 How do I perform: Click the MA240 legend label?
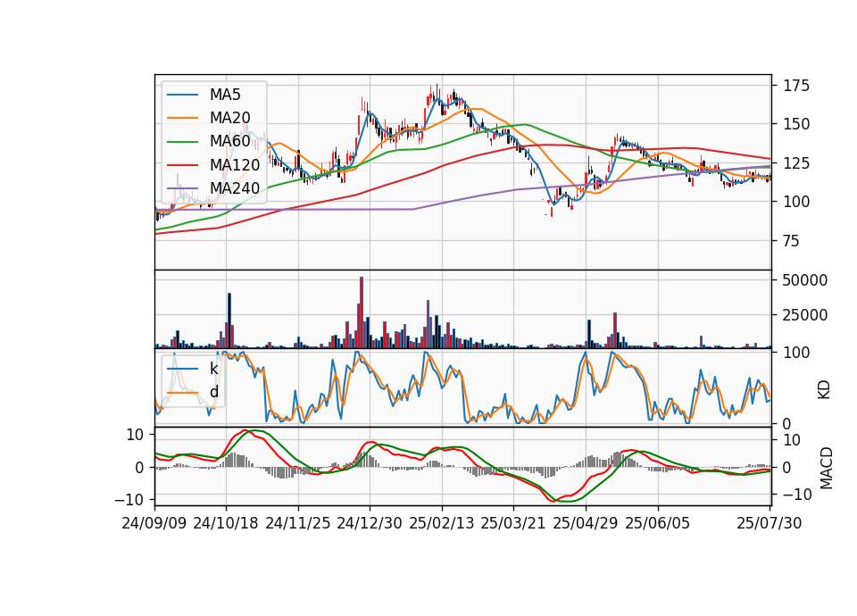click(235, 188)
